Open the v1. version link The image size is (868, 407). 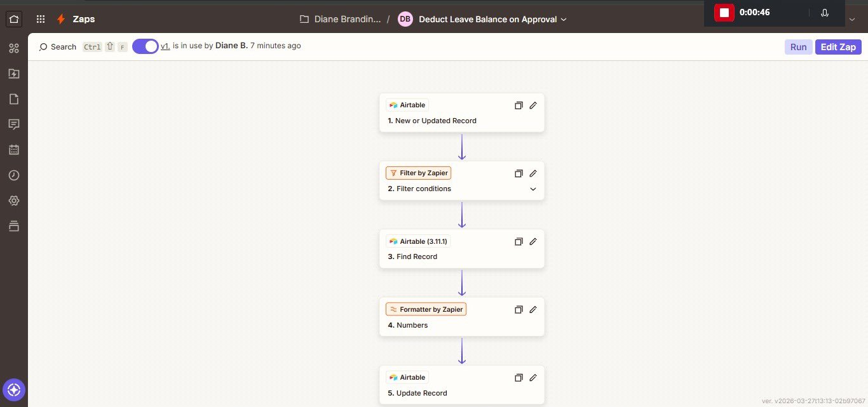coord(165,46)
